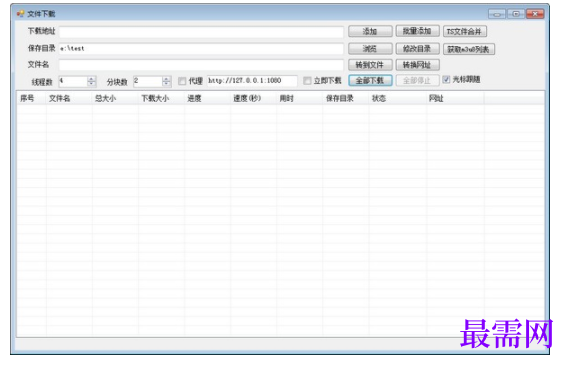Click the 文件名 input field

click(201, 65)
